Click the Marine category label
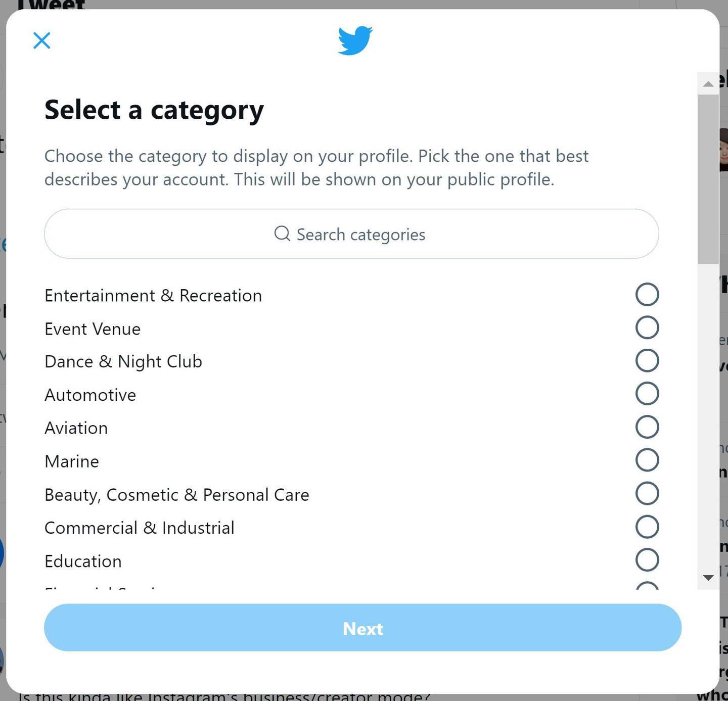The height and width of the screenshot is (701, 728). point(72,461)
